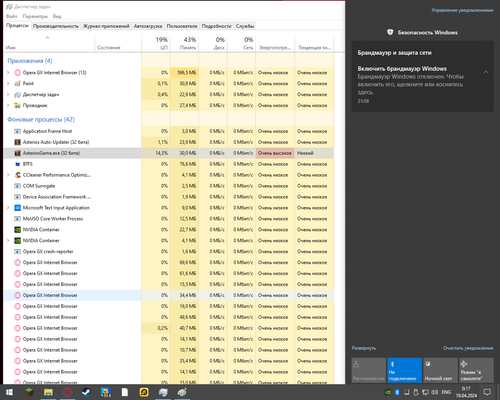Sort by the Память column header
Screen dimensions: 500x400
coord(184,43)
